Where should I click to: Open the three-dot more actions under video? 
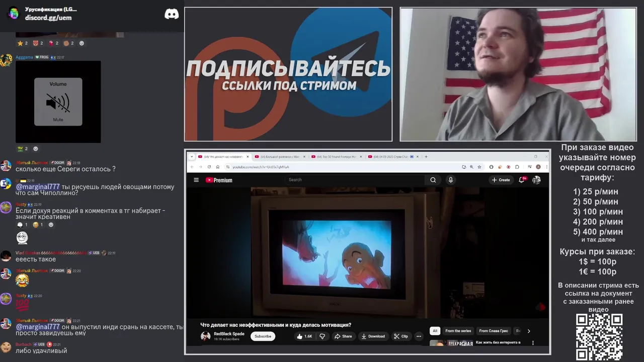point(419,336)
